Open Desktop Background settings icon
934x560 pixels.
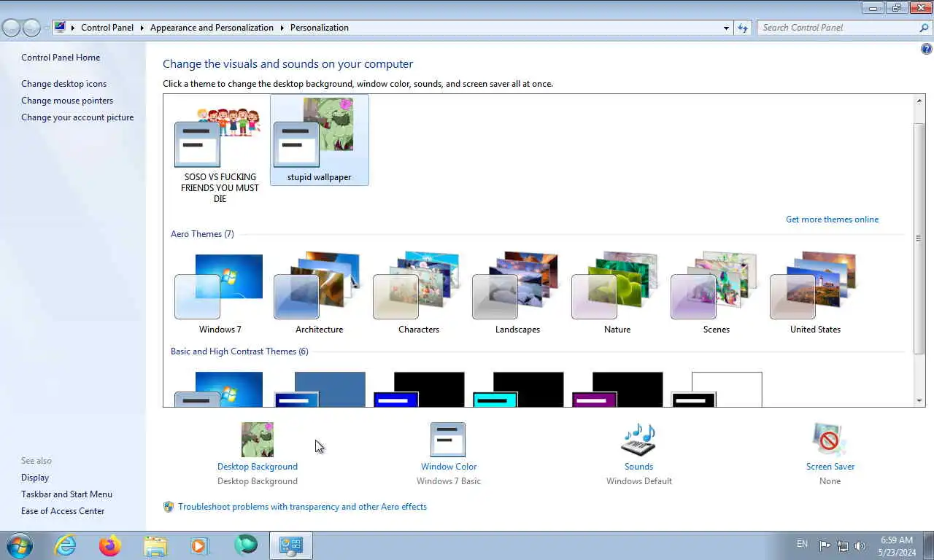pyautogui.click(x=258, y=440)
